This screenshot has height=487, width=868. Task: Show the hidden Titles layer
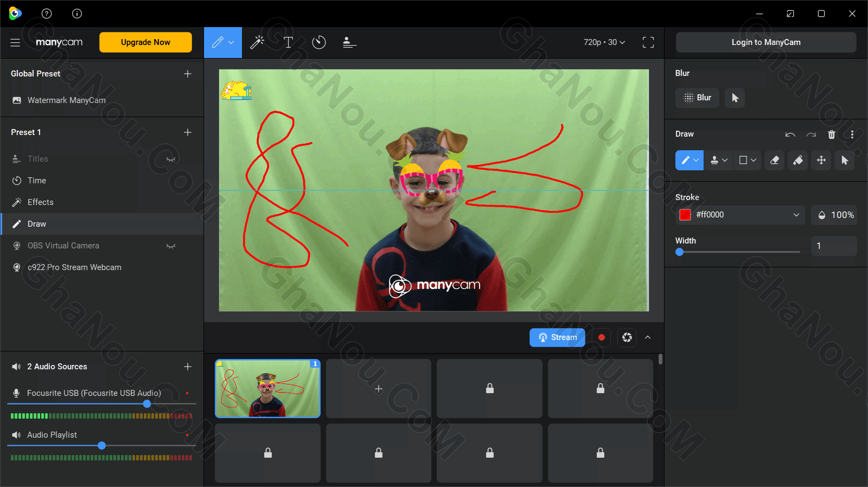tap(171, 159)
